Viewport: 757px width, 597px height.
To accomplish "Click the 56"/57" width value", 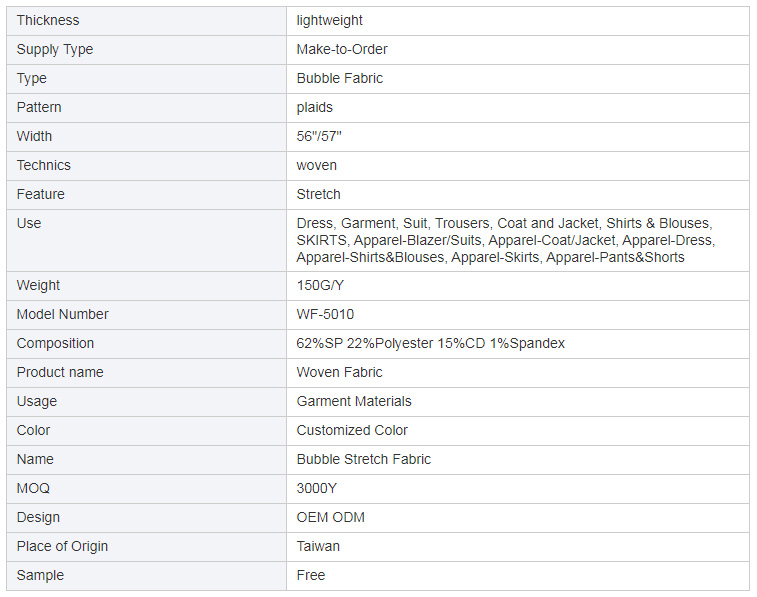I will tap(319, 136).
